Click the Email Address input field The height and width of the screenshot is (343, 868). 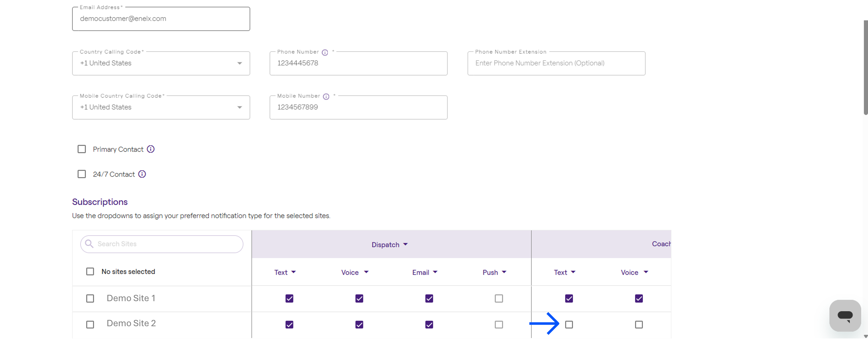click(x=161, y=19)
